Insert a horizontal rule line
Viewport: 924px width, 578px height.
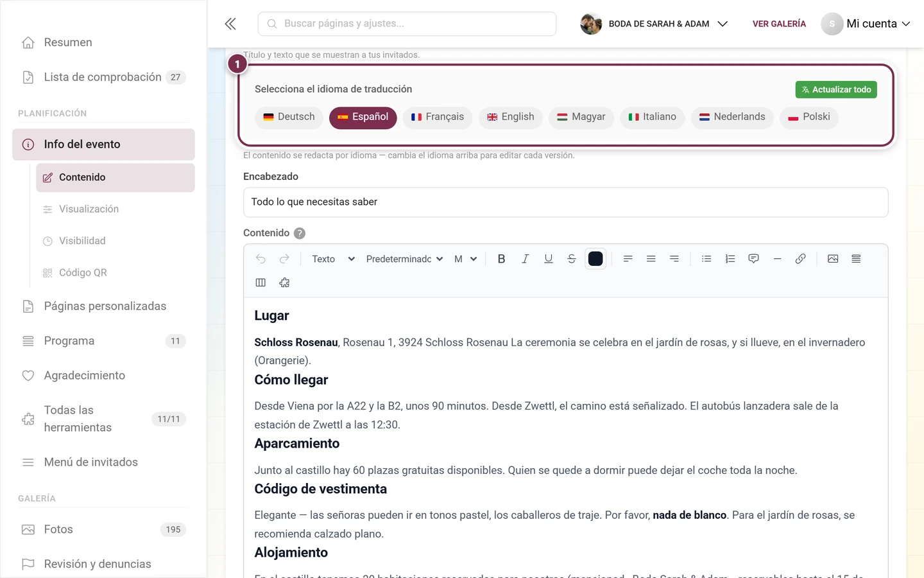(777, 259)
